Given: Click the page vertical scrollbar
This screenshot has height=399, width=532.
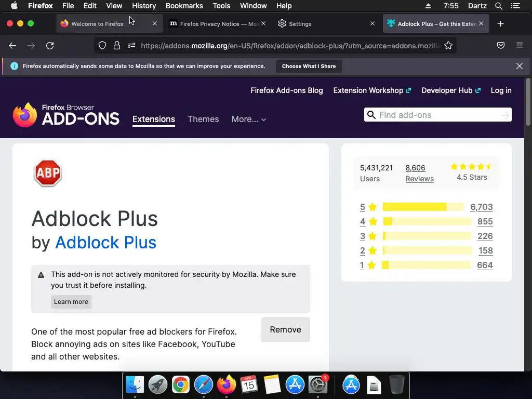Looking at the screenshot, I should pyautogui.click(x=528, y=102).
